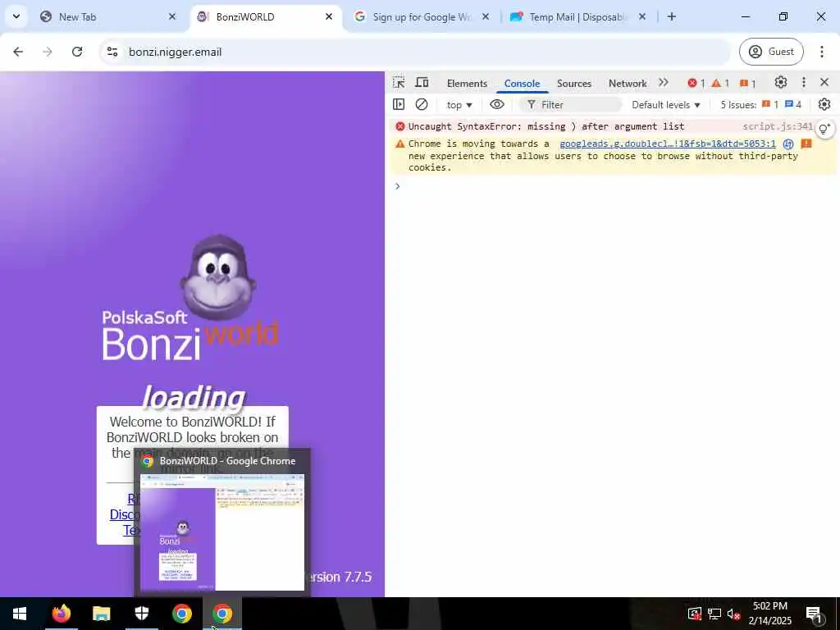Click the AI assistance lightbulb icon
This screenshot has height=630, width=840.
coord(824,129)
